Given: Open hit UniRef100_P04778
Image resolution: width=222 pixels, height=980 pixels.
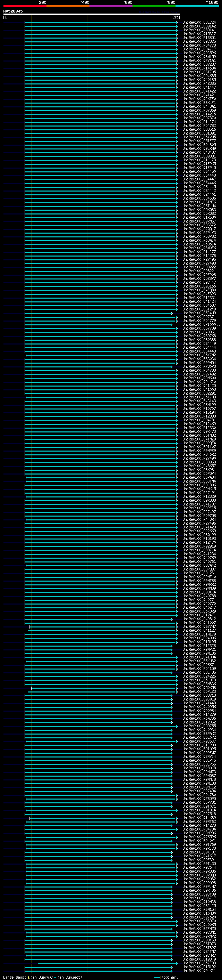Looking at the screenshot, I should 199,45.
